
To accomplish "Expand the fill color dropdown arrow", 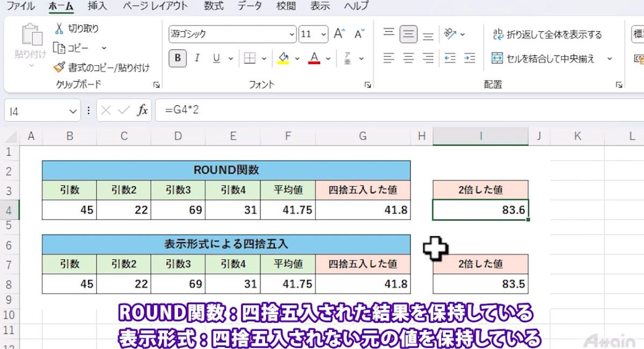I will pos(297,58).
